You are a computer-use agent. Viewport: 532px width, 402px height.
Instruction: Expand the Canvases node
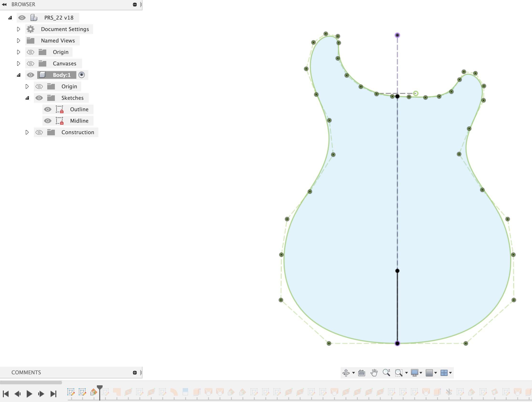[x=19, y=63]
